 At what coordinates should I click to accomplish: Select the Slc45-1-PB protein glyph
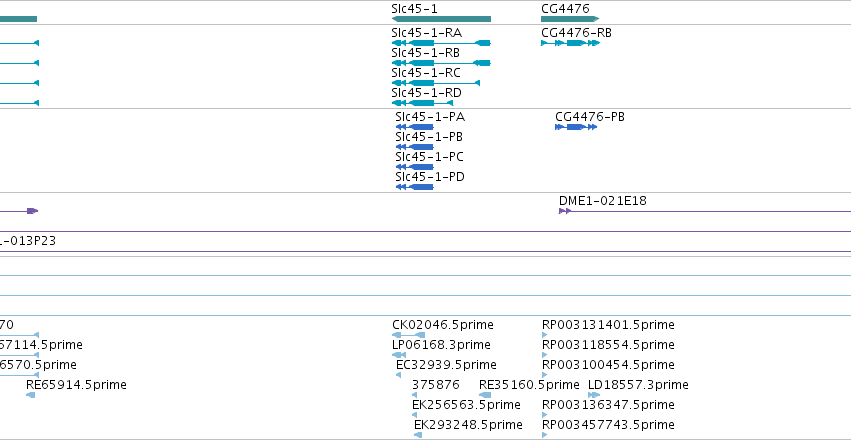point(415,147)
